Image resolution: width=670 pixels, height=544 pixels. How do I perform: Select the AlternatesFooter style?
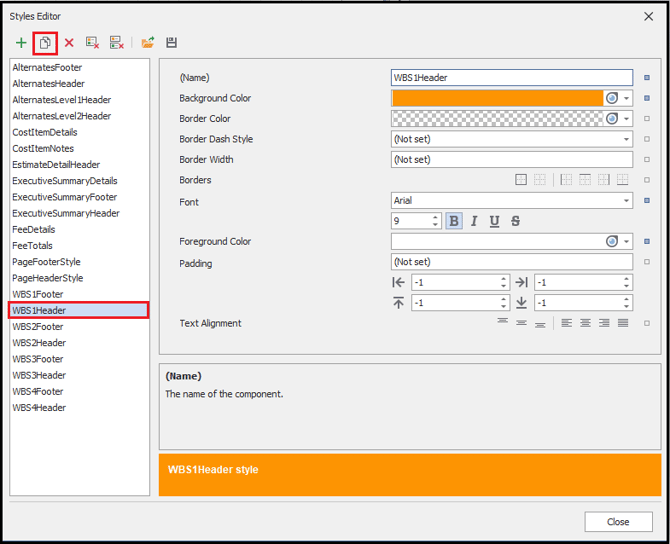(79, 68)
